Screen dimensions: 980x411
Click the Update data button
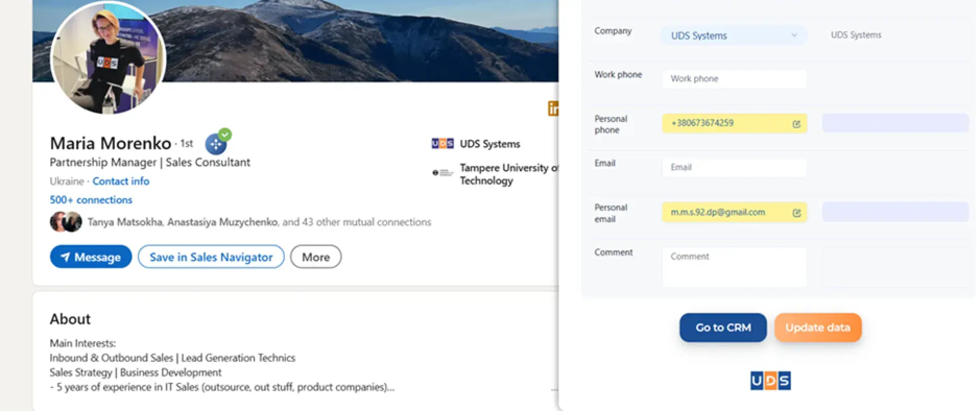pyautogui.click(x=818, y=328)
